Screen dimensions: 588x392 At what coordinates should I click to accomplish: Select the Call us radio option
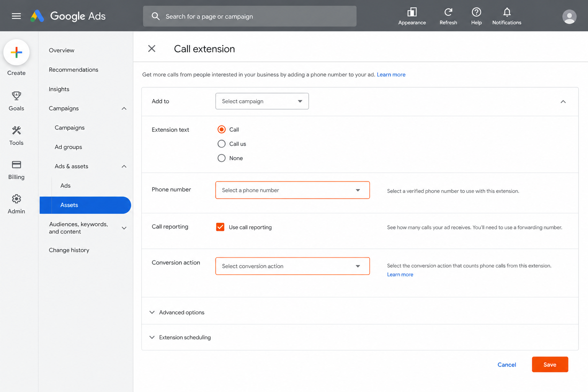[x=221, y=144]
